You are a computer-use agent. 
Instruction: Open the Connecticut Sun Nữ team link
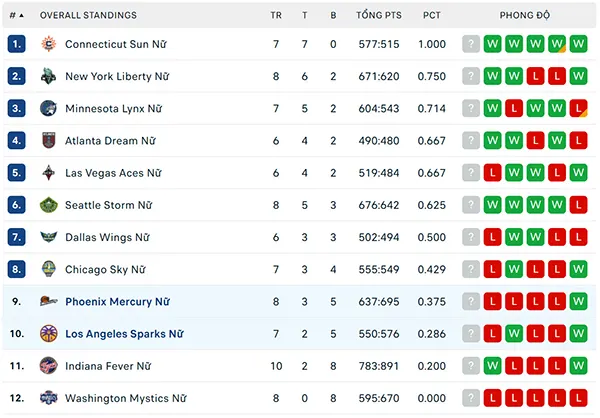pyautogui.click(x=116, y=44)
